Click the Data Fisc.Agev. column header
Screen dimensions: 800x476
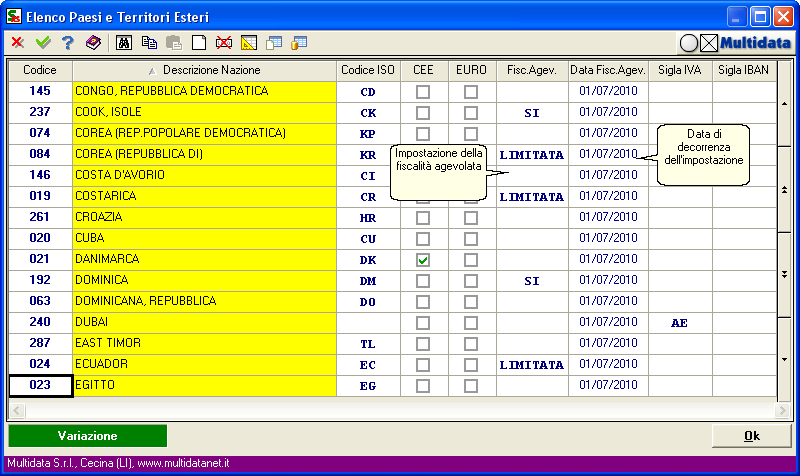608,70
